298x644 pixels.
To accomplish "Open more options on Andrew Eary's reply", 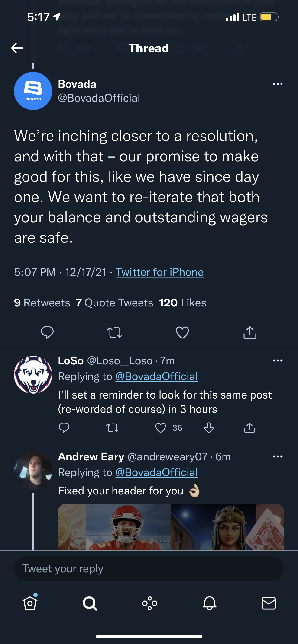I will coord(278,456).
